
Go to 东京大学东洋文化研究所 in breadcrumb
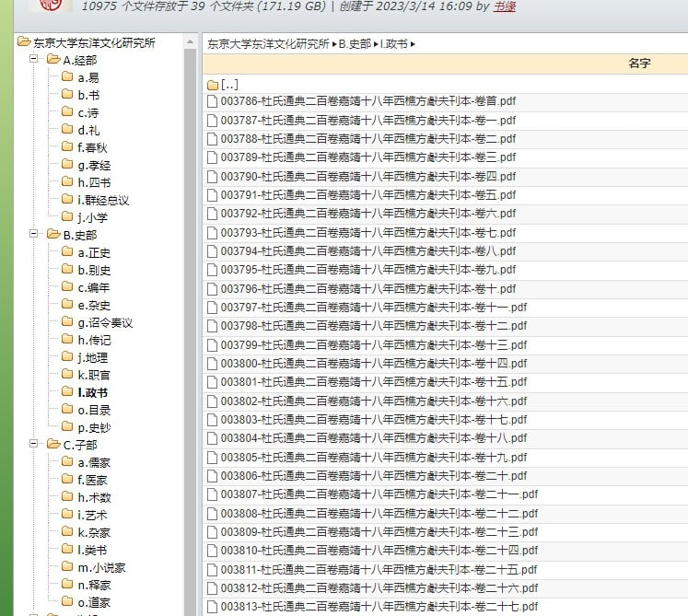pyautogui.click(x=268, y=44)
